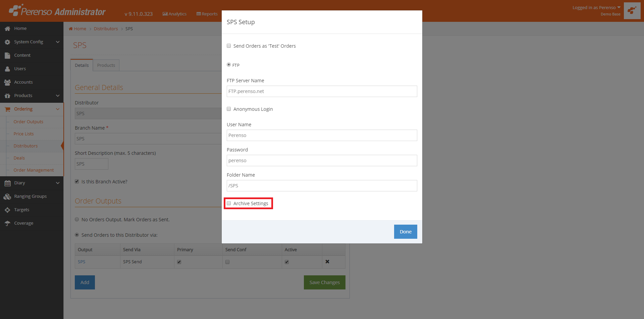This screenshot has width=644, height=319.
Task: Enable Send Orders as 'Test' Orders
Action: point(229,46)
